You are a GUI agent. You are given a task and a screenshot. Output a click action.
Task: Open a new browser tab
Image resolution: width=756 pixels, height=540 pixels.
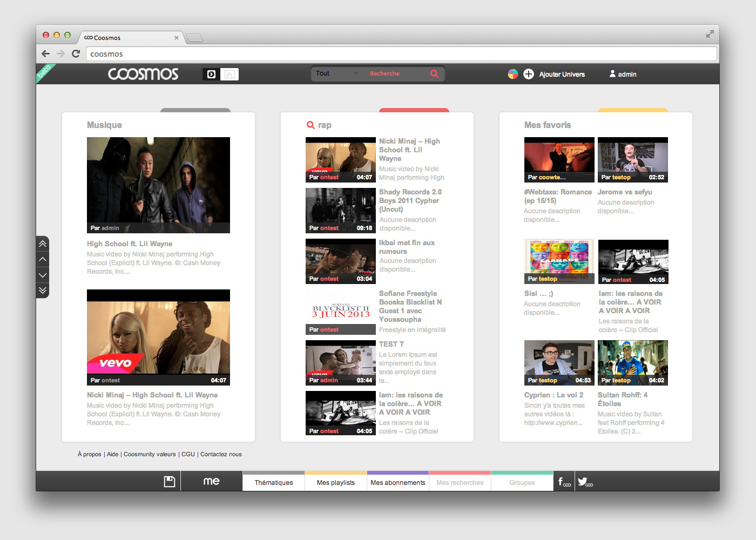pos(194,38)
